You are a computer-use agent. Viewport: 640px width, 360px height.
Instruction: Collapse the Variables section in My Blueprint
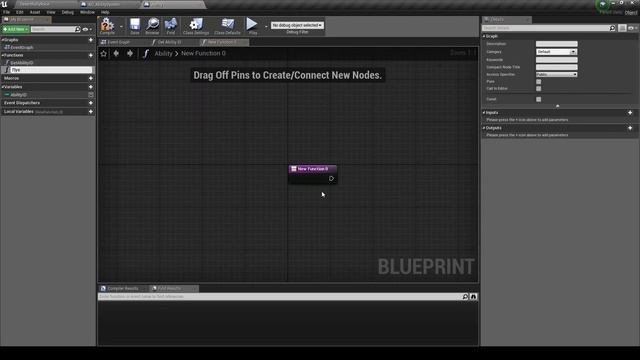click(2, 87)
